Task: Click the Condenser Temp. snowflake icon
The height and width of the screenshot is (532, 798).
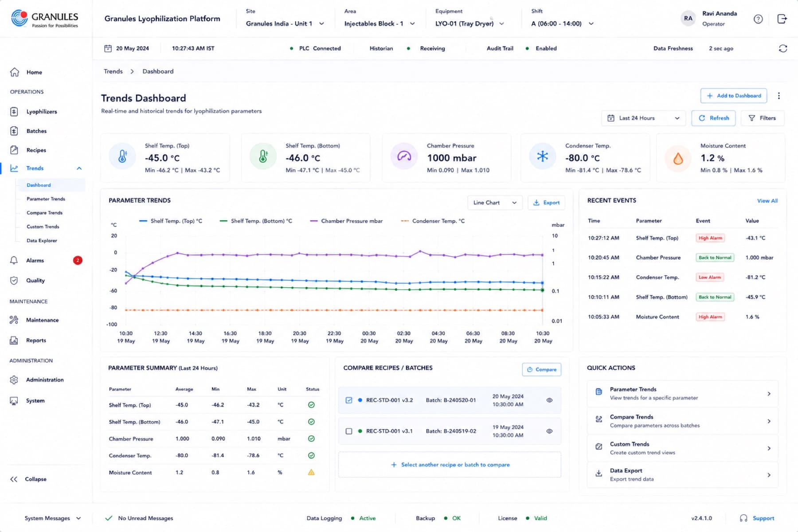Action: (543, 156)
